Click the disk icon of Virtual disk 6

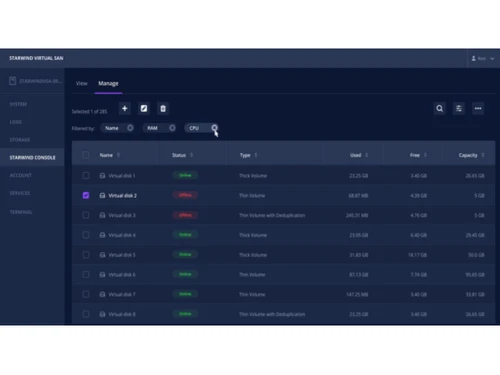click(102, 275)
